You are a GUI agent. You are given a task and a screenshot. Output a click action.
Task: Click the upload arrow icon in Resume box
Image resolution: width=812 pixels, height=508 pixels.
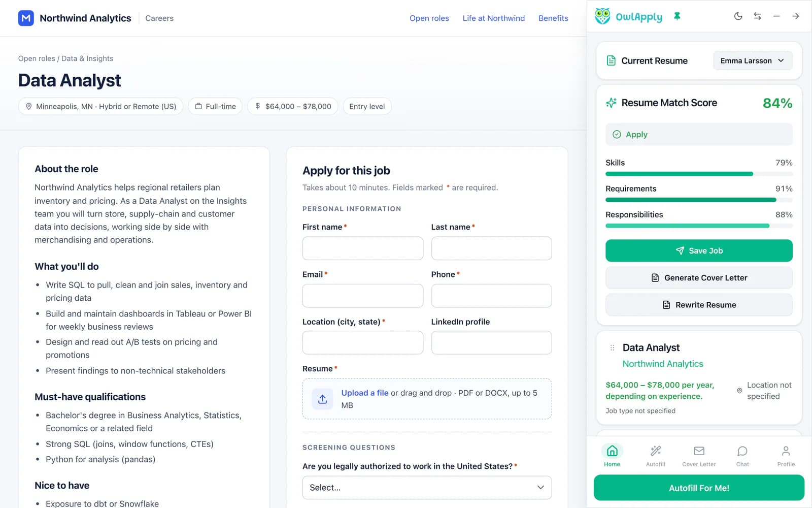point(322,399)
